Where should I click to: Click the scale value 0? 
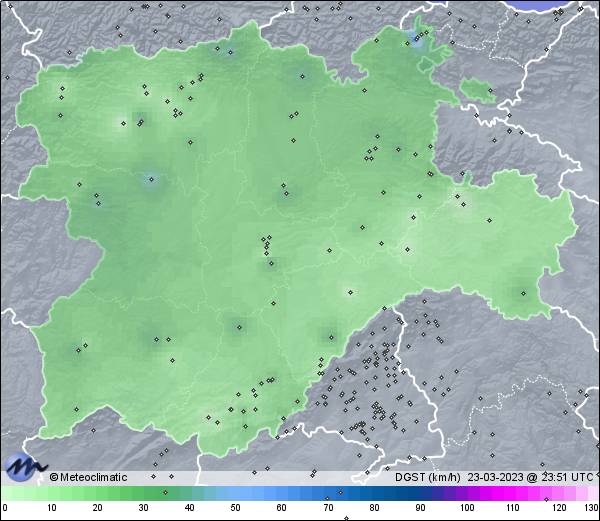point(5,508)
